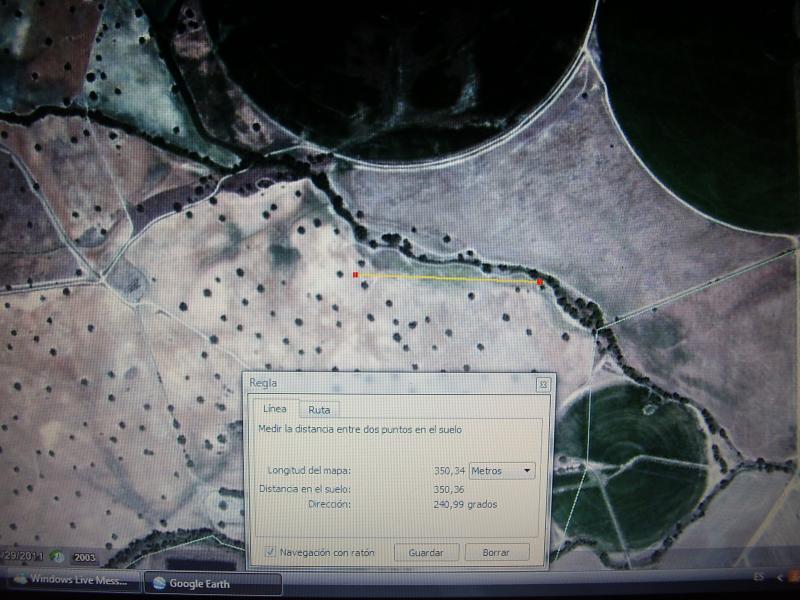Click the ES language indicator in the system tray
The image size is (800, 600).
pyautogui.click(x=758, y=578)
